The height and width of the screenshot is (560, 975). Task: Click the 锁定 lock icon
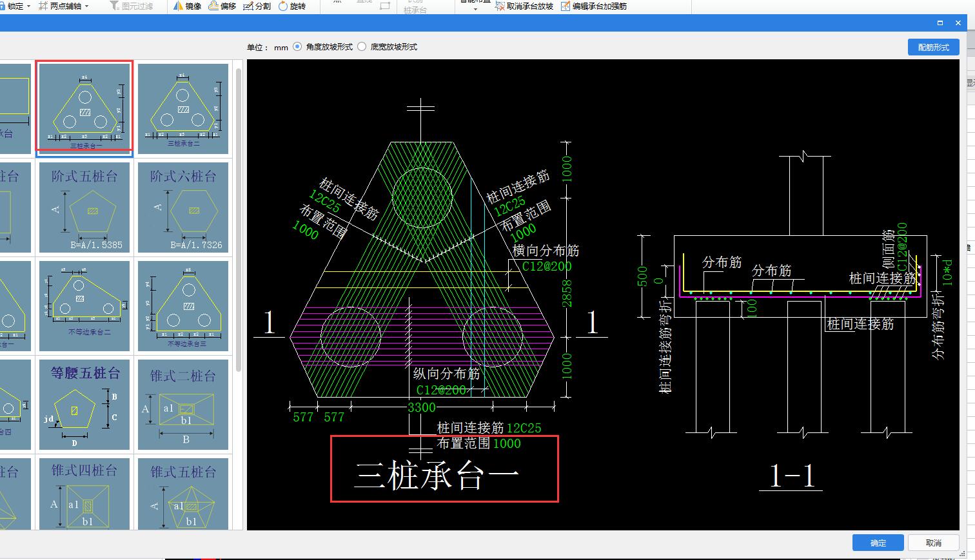click(3, 6)
